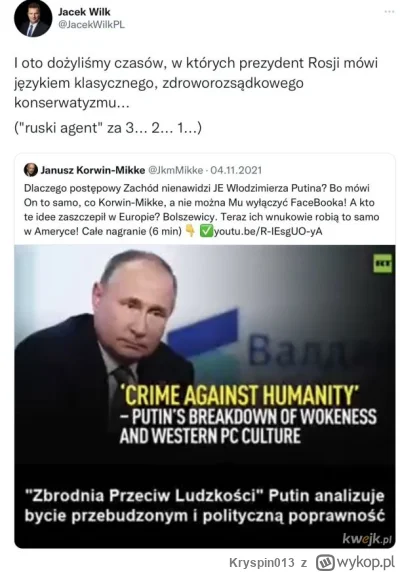Viewport: 400px width, 572px height.
Task: Click the 'CRIME AGAINST HUMANITY' yellow headline
Action: 239,396
